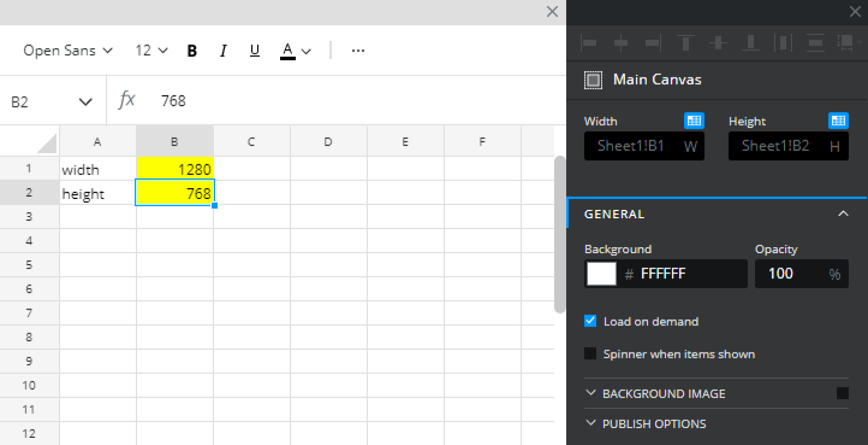The image size is (868, 445).
Task: Click the Width spreadsheet binding icon
Action: point(694,121)
